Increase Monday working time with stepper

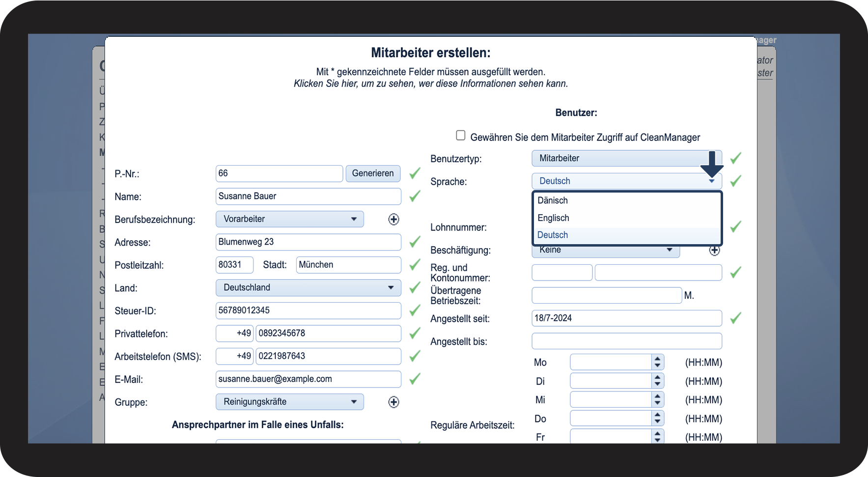pyautogui.click(x=657, y=359)
